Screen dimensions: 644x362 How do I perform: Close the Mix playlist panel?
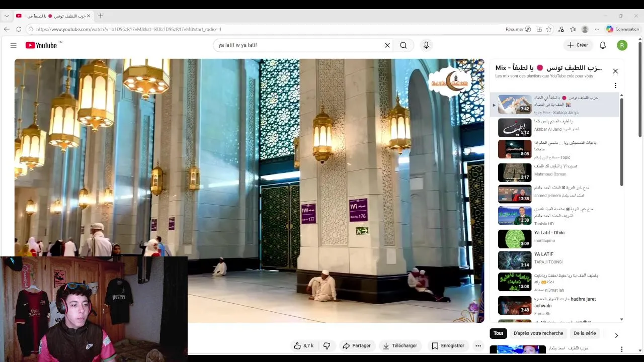pos(615,71)
